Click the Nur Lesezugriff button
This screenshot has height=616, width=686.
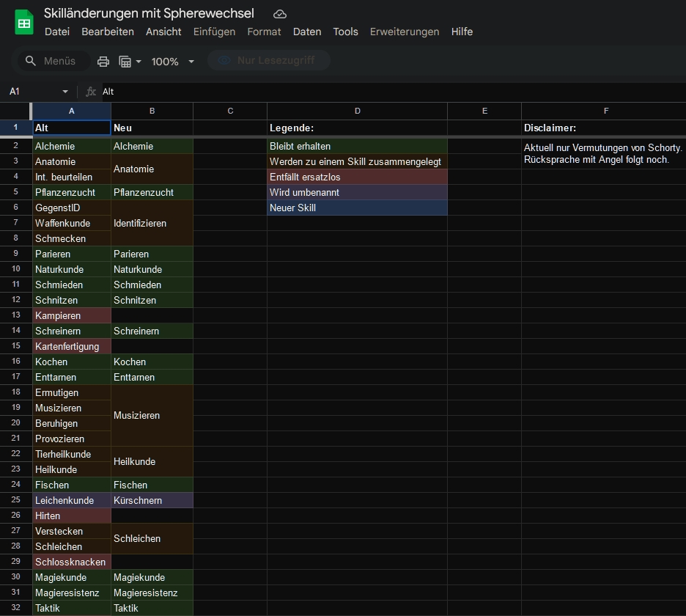268,60
